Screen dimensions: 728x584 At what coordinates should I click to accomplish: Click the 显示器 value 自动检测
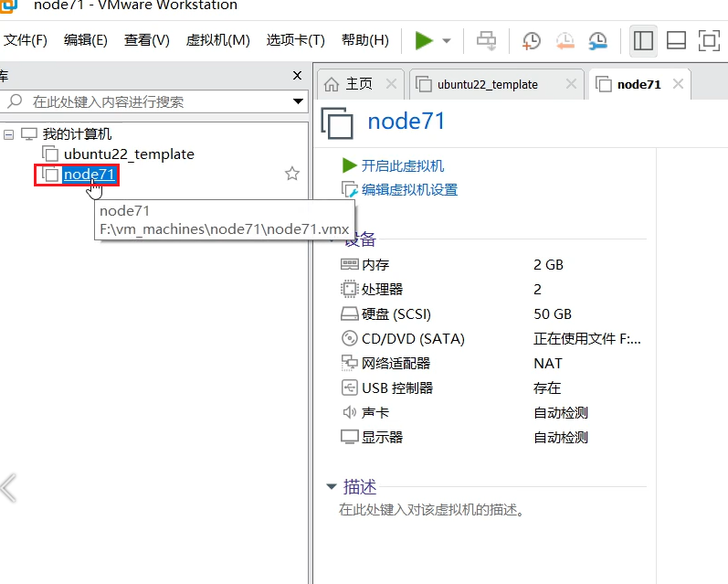[561, 437]
